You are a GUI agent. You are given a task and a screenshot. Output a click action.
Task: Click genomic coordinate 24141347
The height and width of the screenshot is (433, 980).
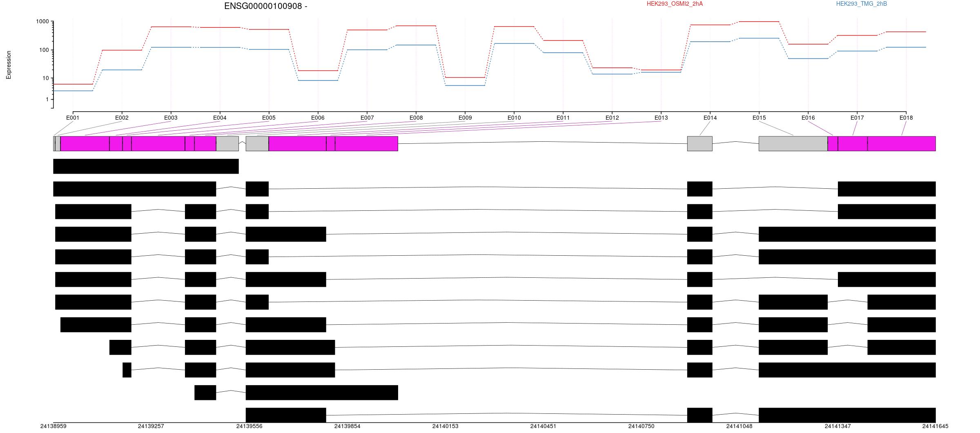pyautogui.click(x=838, y=426)
